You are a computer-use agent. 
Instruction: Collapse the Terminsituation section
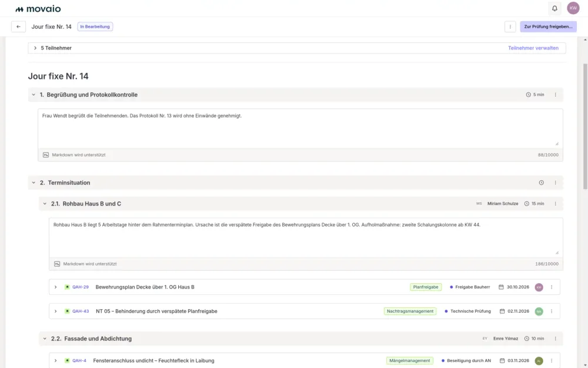tap(34, 183)
